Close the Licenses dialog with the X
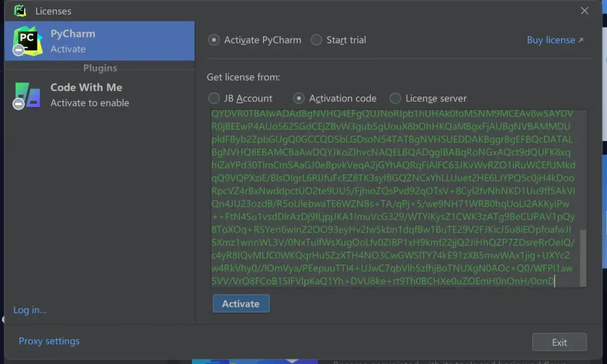The height and width of the screenshot is (364, 607). point(584,11)
